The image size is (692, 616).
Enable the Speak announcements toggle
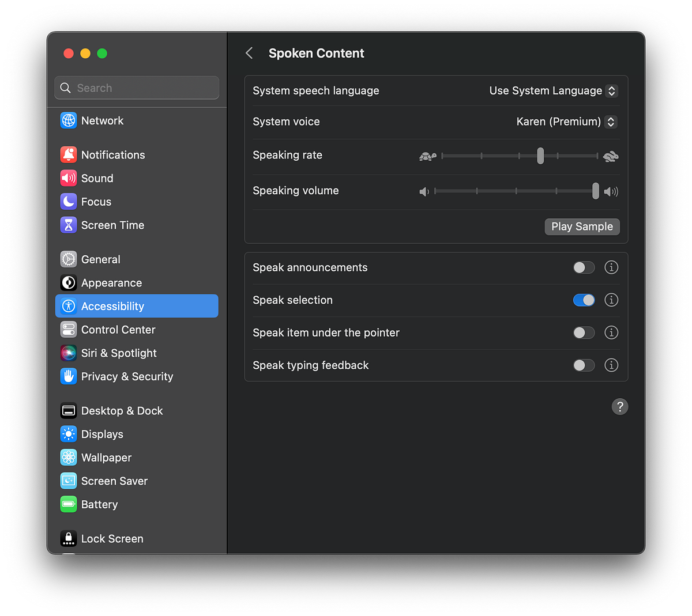pyautogui.click(x=584, y=267)
